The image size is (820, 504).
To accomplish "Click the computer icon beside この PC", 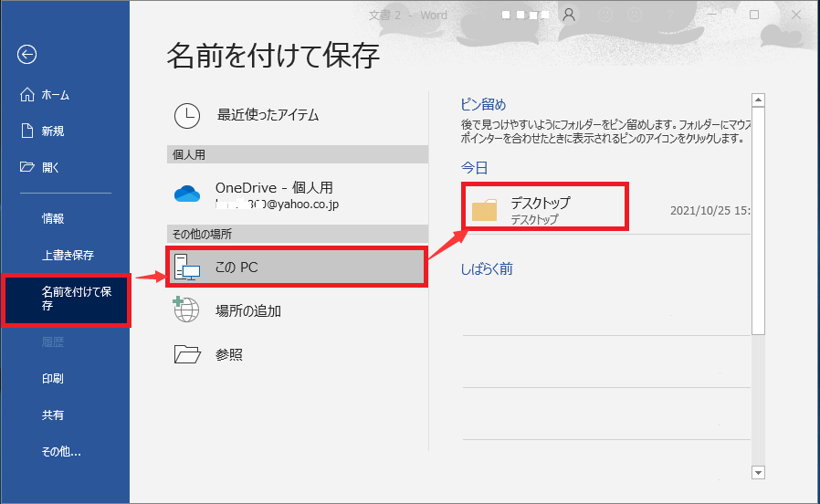I will click(187, 267).
